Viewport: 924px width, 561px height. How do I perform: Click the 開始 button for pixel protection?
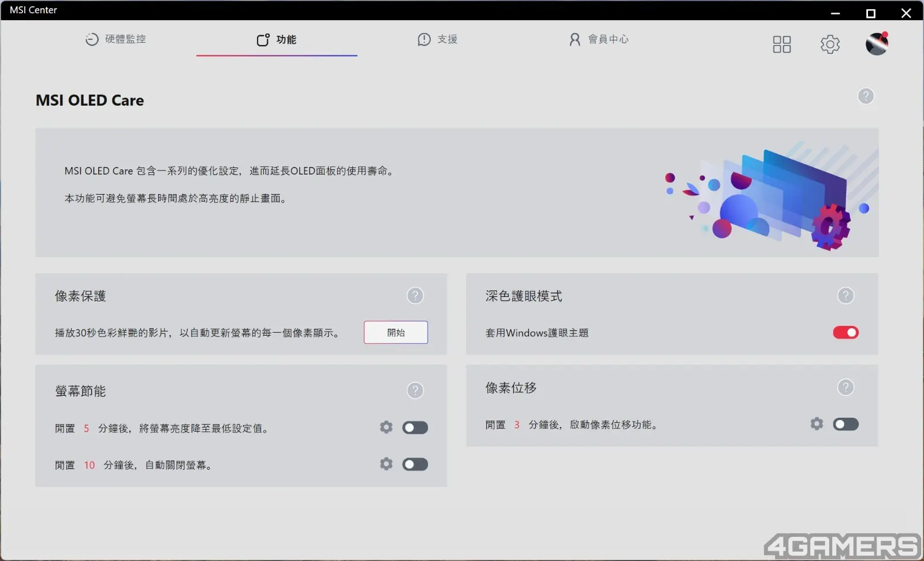(x=396, y=332)
